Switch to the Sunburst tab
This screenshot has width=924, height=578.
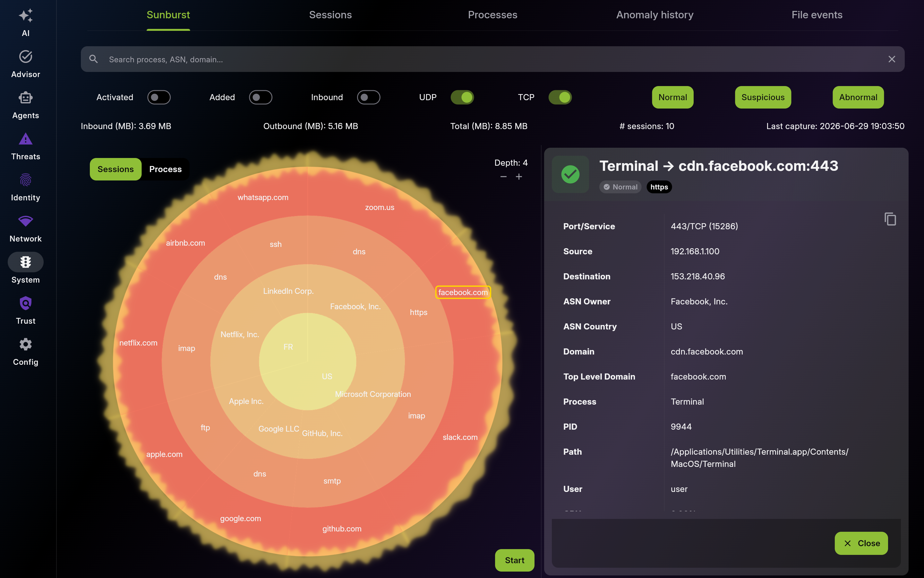click(168, 15)
